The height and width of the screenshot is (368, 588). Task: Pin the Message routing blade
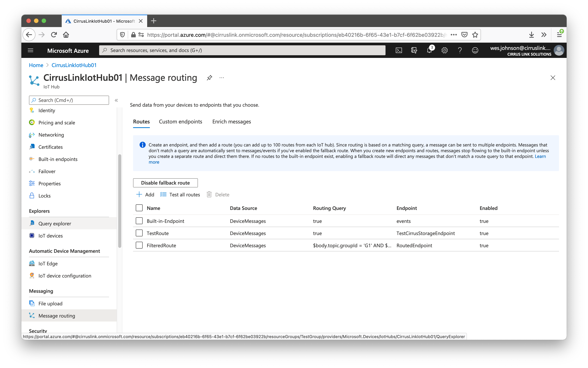coord(209,78)
